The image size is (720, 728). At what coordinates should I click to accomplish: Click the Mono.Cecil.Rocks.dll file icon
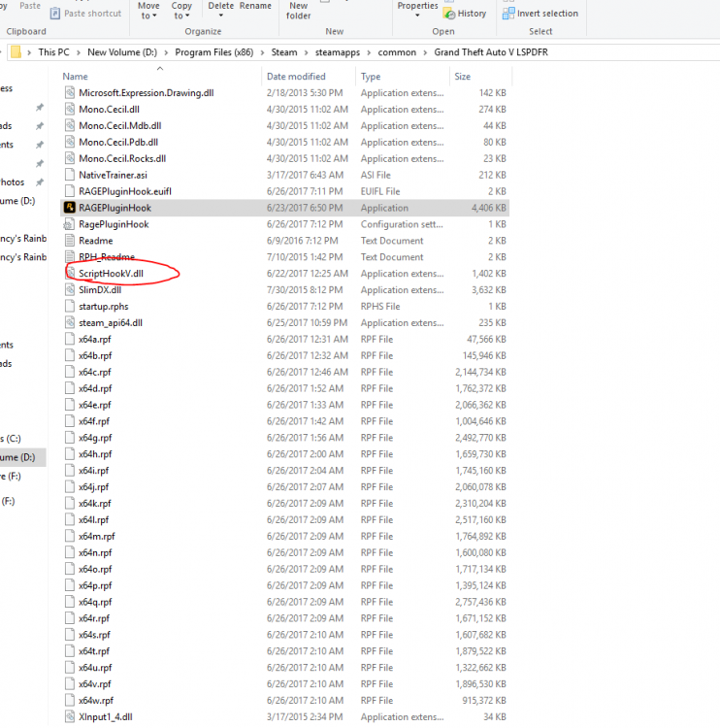pyautogui.click(x=70, y=158)
